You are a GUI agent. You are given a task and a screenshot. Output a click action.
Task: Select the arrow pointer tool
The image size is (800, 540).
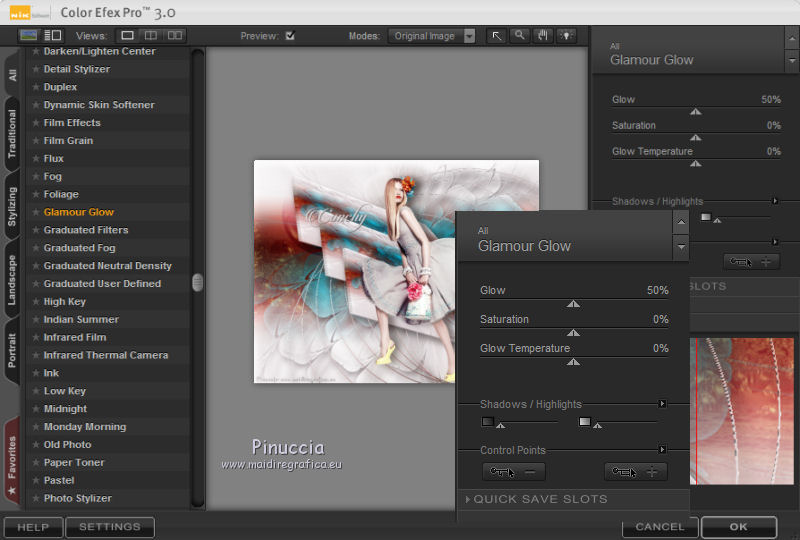pos(496,36)
